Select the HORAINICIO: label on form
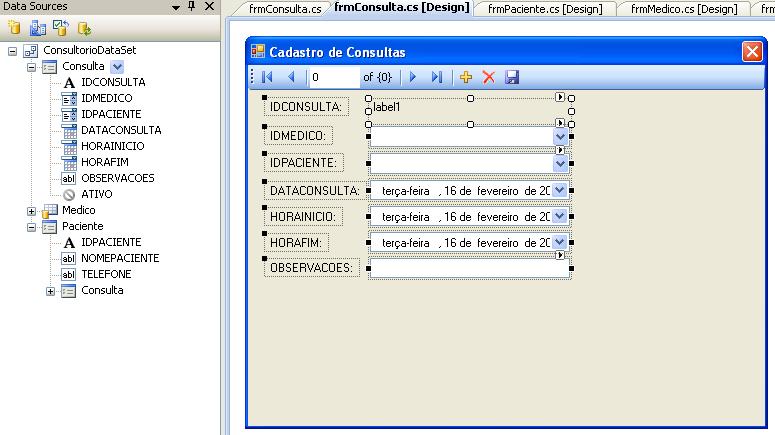 click(303, 217)
